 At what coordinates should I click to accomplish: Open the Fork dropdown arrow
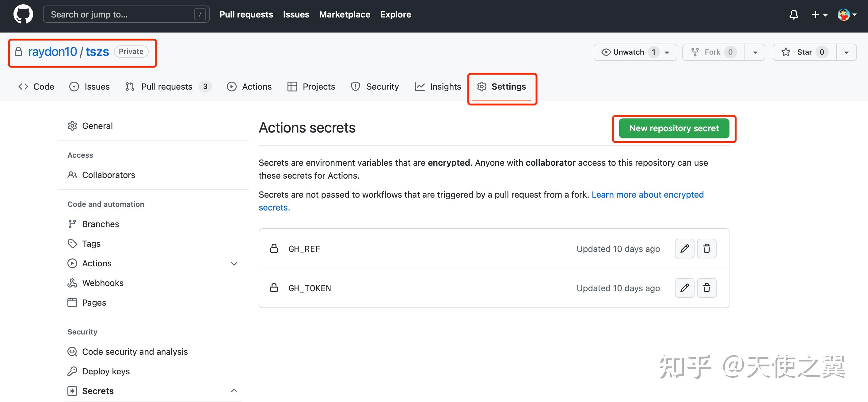(x=755, y=52)
